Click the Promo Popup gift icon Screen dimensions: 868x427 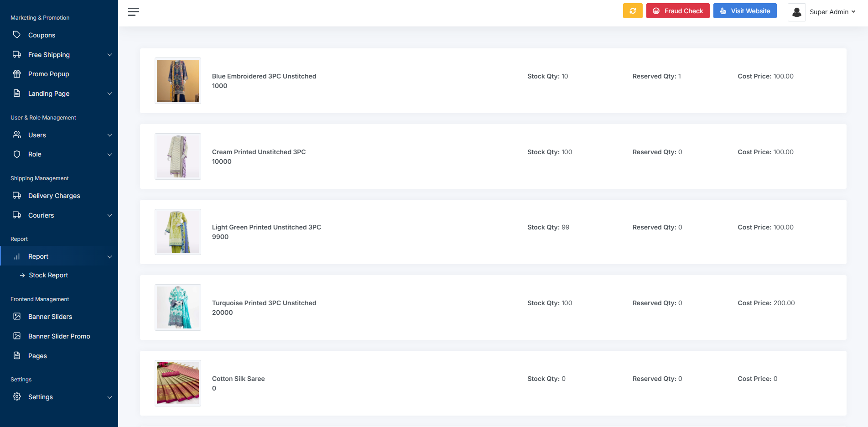(x=17, y=74)
